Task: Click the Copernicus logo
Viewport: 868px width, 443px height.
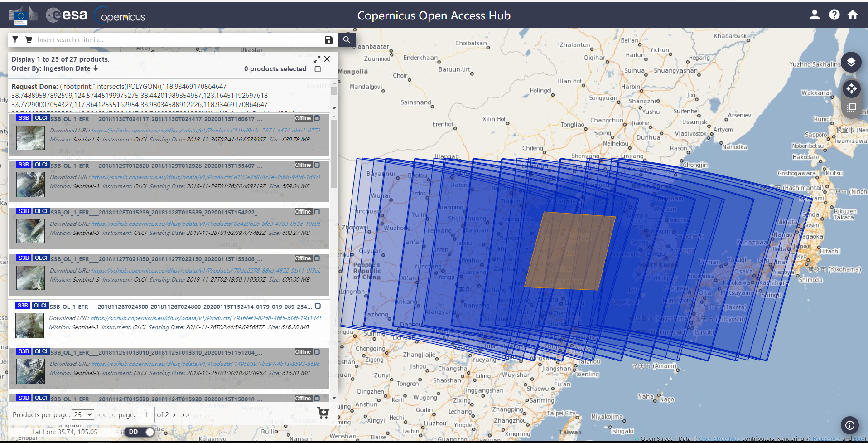Action: pyautogui.click(x=120, y=15)
